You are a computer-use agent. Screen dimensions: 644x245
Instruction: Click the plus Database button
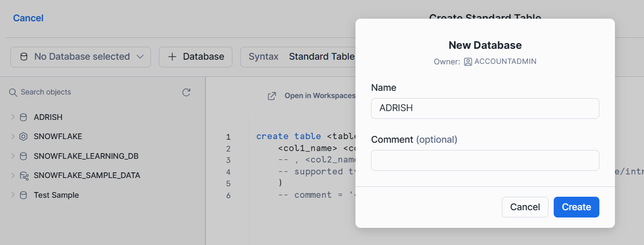pyautogui.click(x=195, y=57)
